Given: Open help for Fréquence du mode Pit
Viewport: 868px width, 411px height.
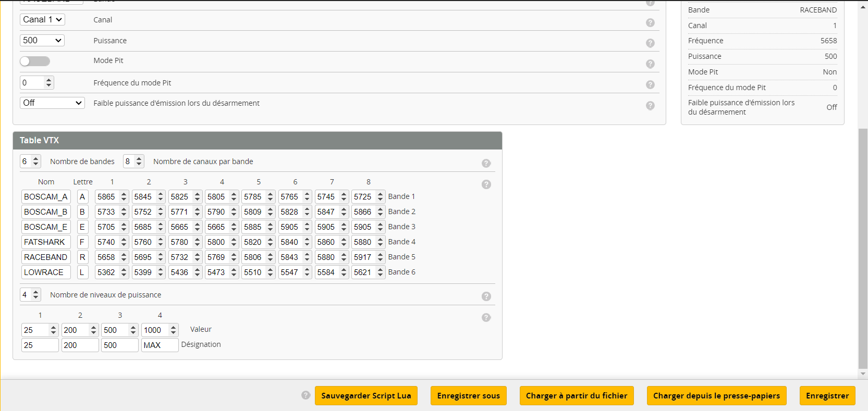Looking at the screenshot, I should [x=650, y=84].
